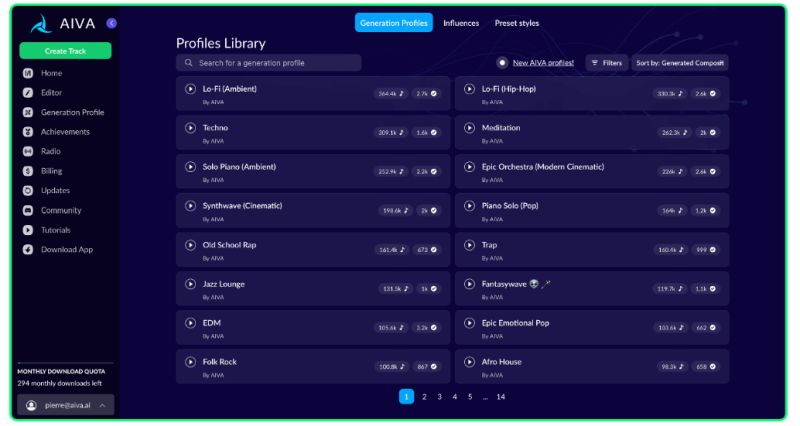Viewport: 800px width, 426px height.
Task: Toggle the New AIVA profiles switch
Action: coord(502,62)
